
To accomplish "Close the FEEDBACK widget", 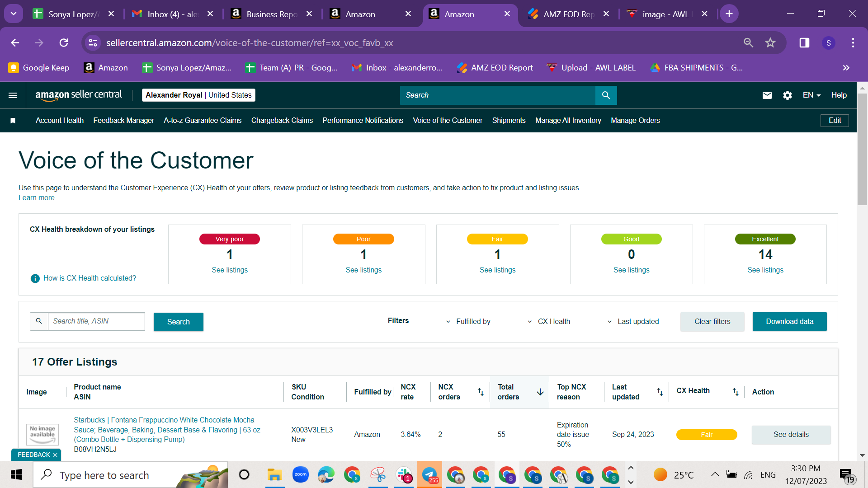I will (55, 455).
